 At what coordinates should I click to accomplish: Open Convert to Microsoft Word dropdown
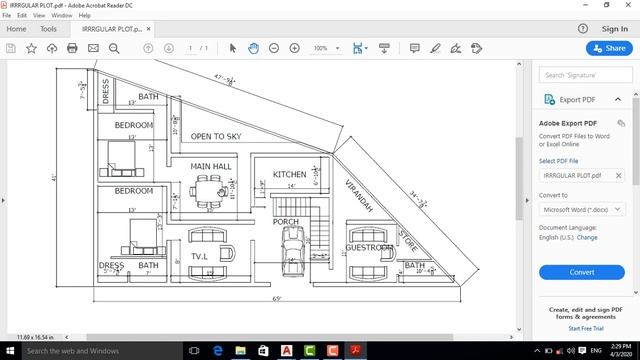(582, 210)
